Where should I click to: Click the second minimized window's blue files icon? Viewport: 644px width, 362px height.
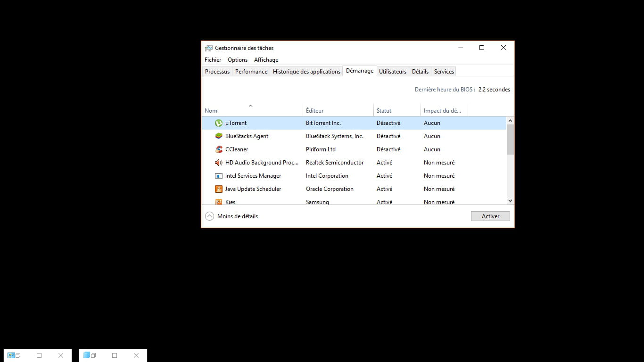click(87, 355)
